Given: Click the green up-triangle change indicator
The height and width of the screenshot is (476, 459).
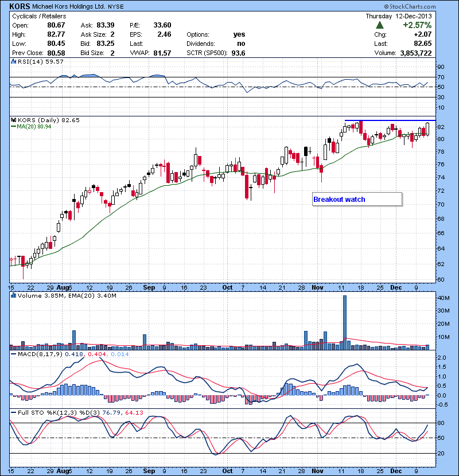Looking at the screenshot, I should [379, 25].
